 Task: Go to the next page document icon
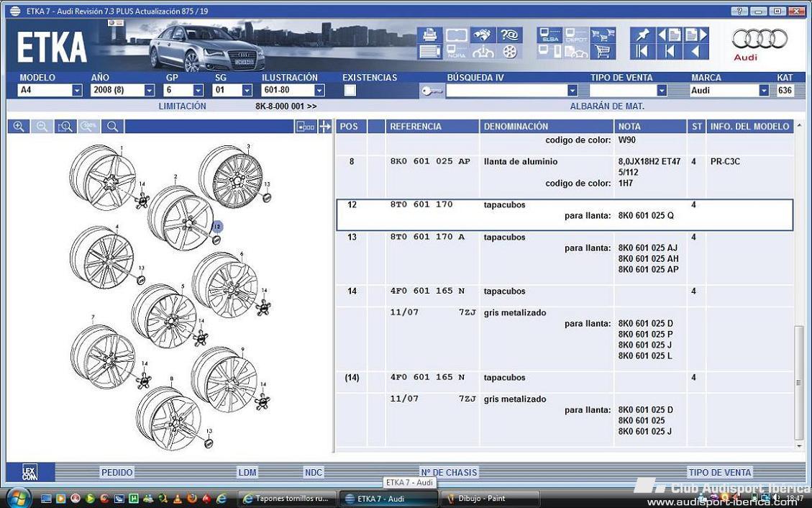click(x=696, y=35)
